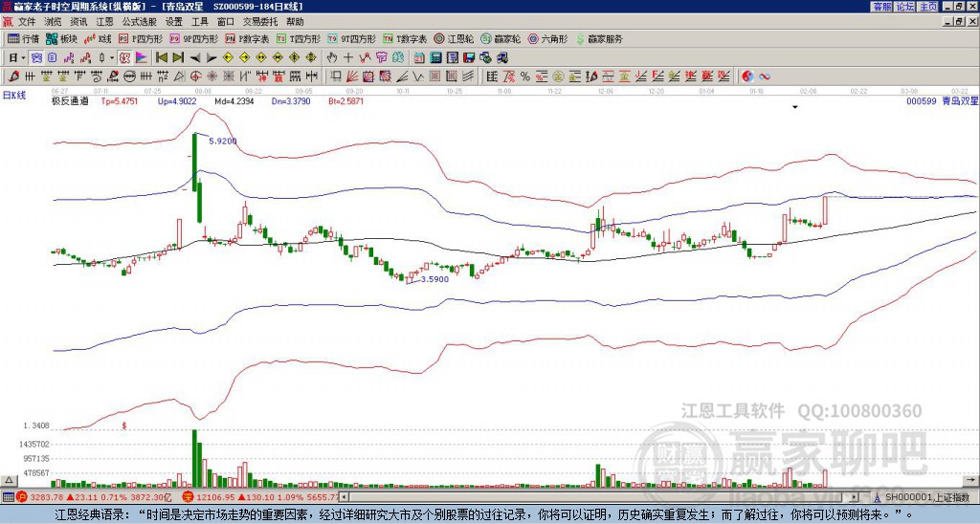The width and height of the screenshot is (980, 524).
Task: Toggle the 权 rights adjustment icon
Action: point(124,57)
